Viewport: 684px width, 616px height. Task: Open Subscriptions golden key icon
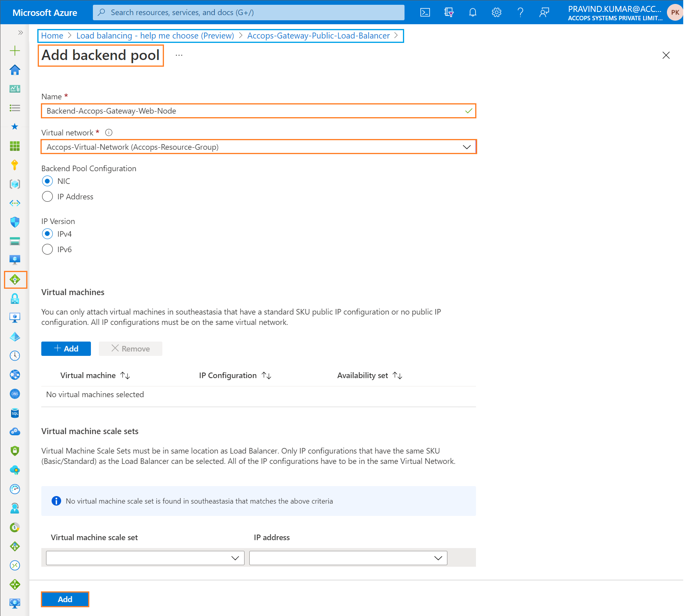pos(15,165)
